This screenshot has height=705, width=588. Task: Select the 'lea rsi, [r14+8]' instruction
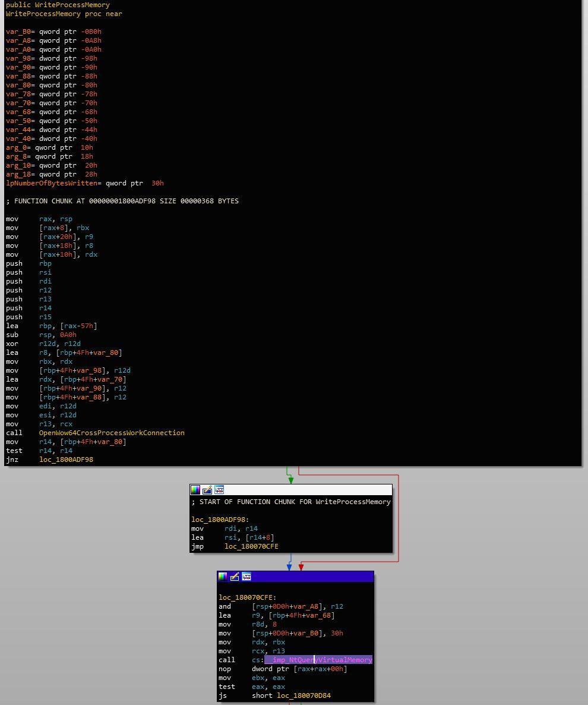(233, 537)
